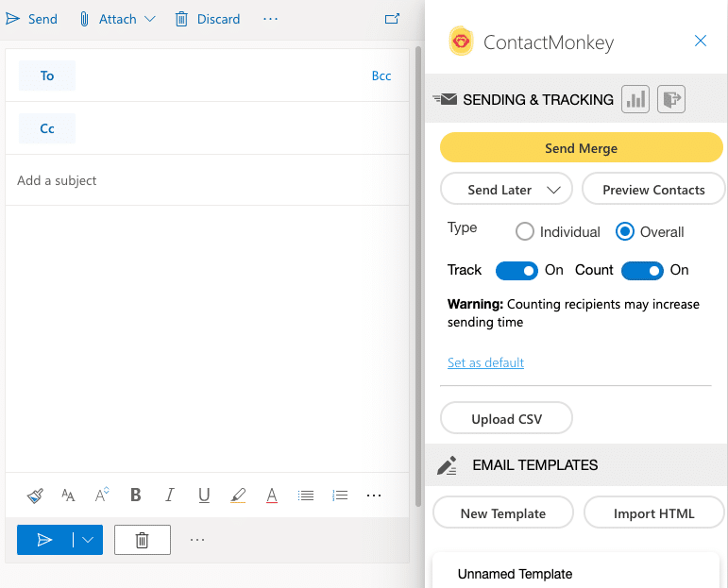This screenshot has width=728, height=588.
Task: Click the blue send button at bottom
Action: coord(44,540)
